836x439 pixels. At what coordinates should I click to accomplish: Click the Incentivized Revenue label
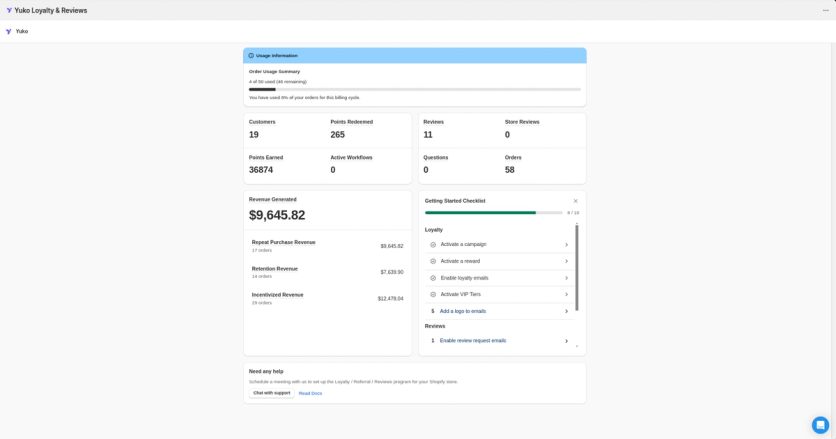tap(277, 295)
